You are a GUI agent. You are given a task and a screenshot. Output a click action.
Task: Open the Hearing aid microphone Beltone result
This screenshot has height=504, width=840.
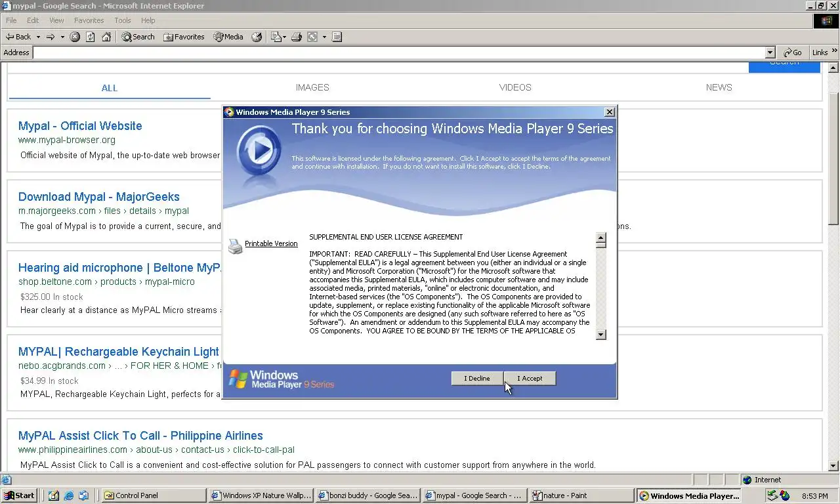[120, 268]
